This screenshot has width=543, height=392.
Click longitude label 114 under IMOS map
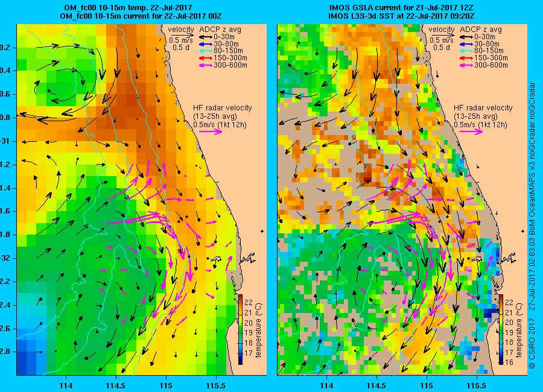[x=326, y=386]
